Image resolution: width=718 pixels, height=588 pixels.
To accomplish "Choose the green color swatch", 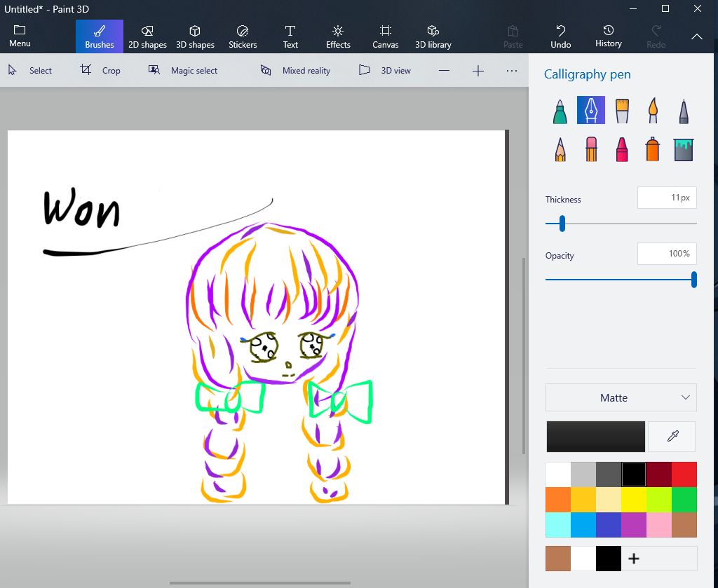I will pos(684,500).
